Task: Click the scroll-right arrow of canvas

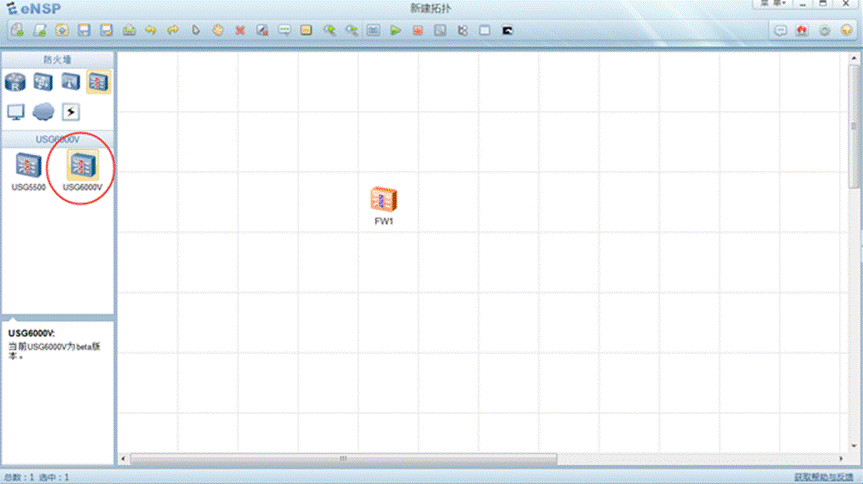Action: 840,459
